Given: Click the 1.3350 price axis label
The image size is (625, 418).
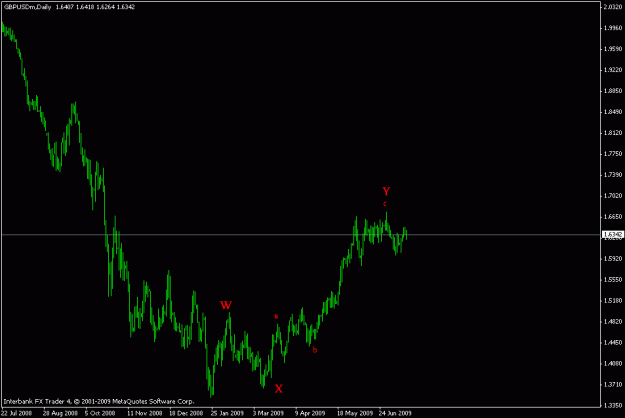Looking at the screenshot, I should point(613,406).
